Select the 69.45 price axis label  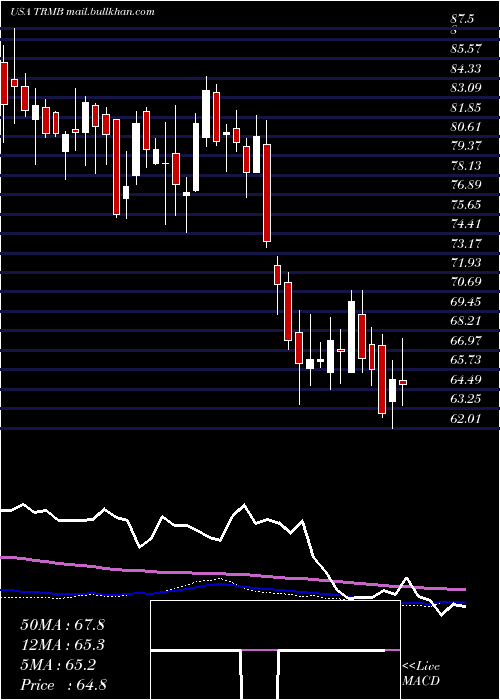tap(466, 302)
